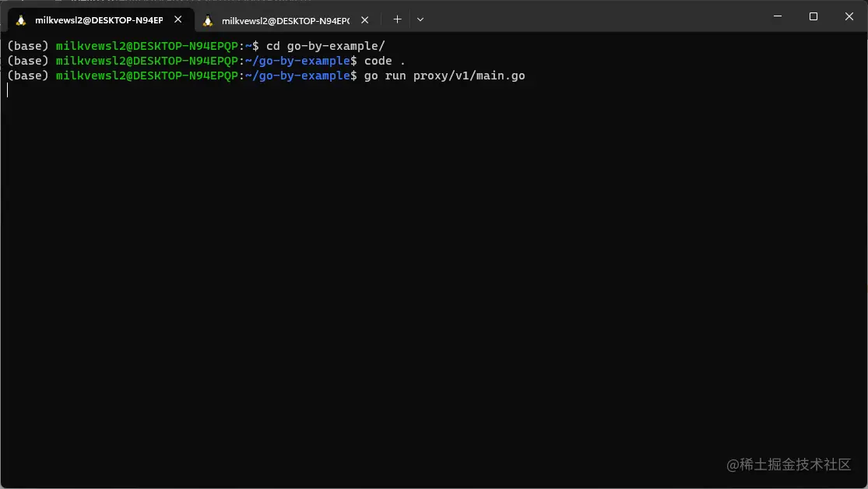Click the 'code .' command text
This screenshot has width=868, height=489.
pos(385,61)
